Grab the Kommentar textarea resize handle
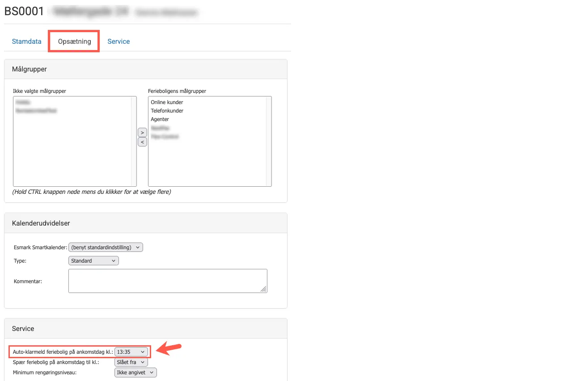588x381 pixels. coord(264,289)
